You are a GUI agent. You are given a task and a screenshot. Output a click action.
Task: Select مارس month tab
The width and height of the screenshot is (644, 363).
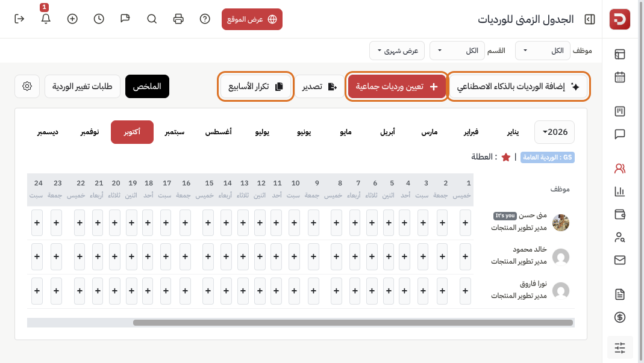(x=429, y=132)
